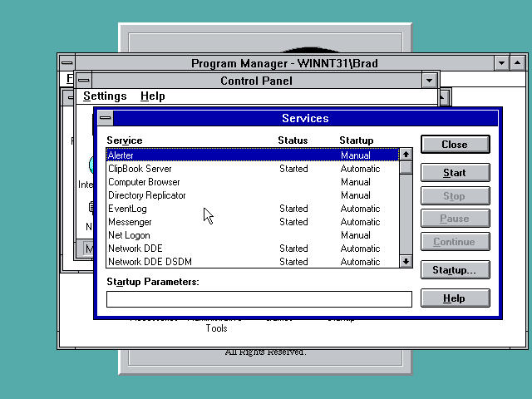This screenshot has height=399, width=532.
Task: Click the Startup value Manual for Net Logon
Action: coord(355,235)
